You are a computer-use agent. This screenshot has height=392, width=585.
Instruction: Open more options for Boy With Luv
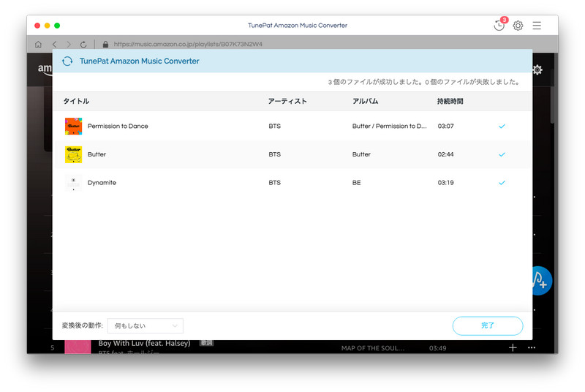pyautogui.click(x=532, y=347)
